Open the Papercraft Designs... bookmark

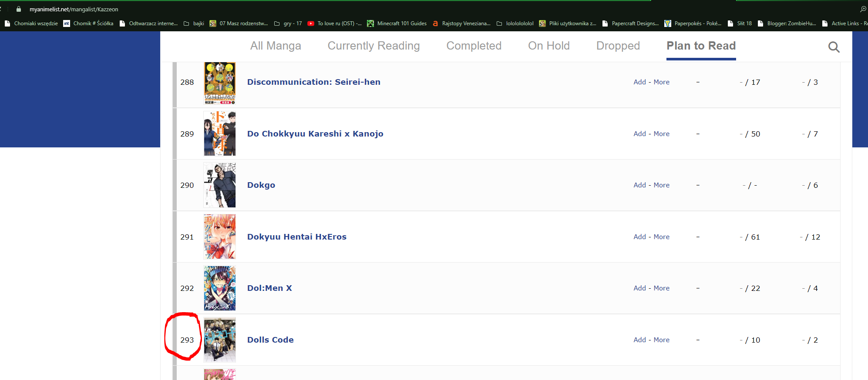pyautogui.click(x=630, y=23)
